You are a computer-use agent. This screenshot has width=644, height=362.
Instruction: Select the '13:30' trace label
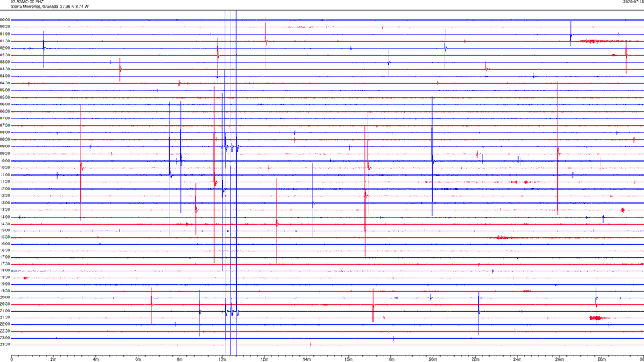[5, 210]
